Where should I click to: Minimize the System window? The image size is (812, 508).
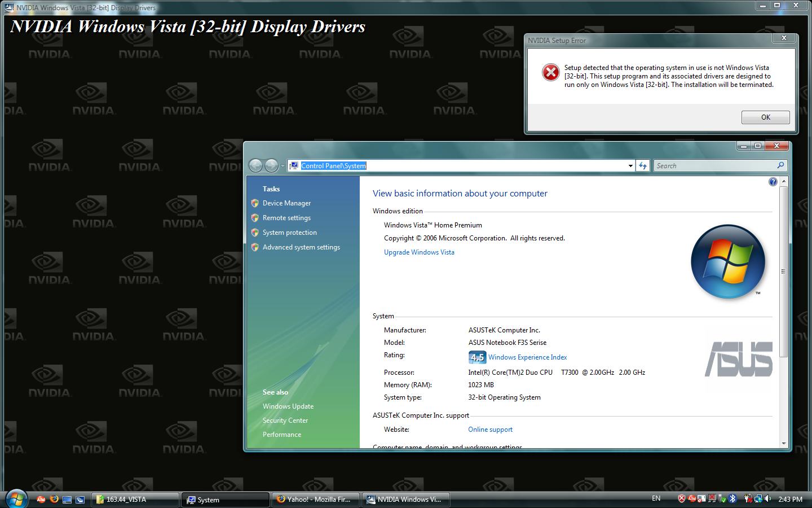pos(744,146)
